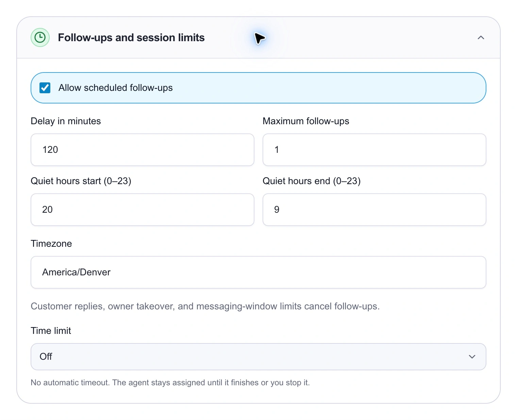Viewport: 517px width, 420px height.
Task: Click the 'Delay in minutes' label
Action: point(66,121)
